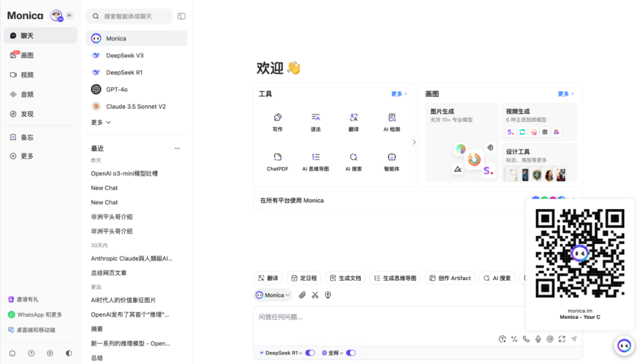Open the ChatPDF tool
Image resolution: width=643 pixels, height=364 pixels.
pyautogui.click(x=277, y=161)
